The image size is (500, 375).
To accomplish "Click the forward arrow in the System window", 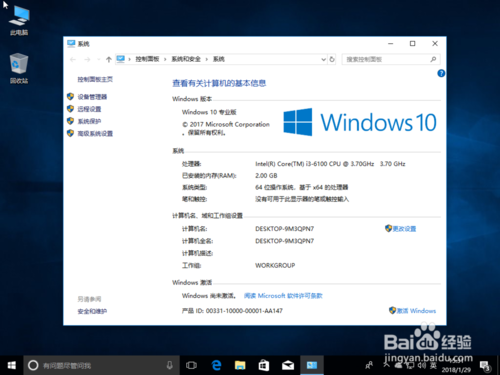I will click(x=87, y=60).
